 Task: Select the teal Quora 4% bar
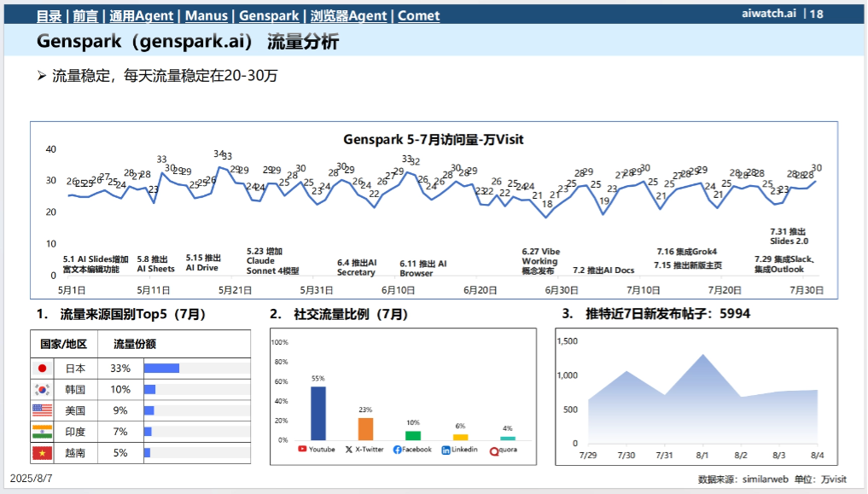pos(508,439)
